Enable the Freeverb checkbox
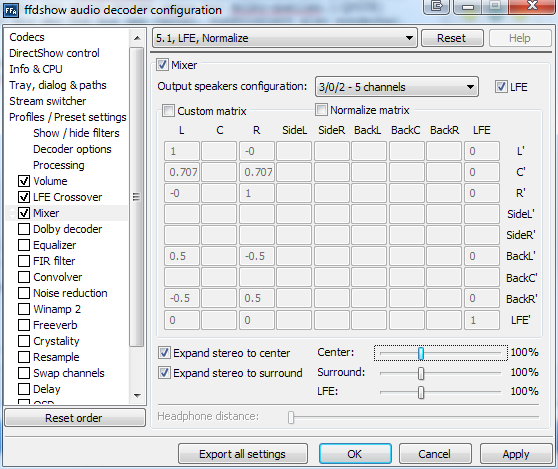Screen dimensions: 558x469 coord(24,325)
